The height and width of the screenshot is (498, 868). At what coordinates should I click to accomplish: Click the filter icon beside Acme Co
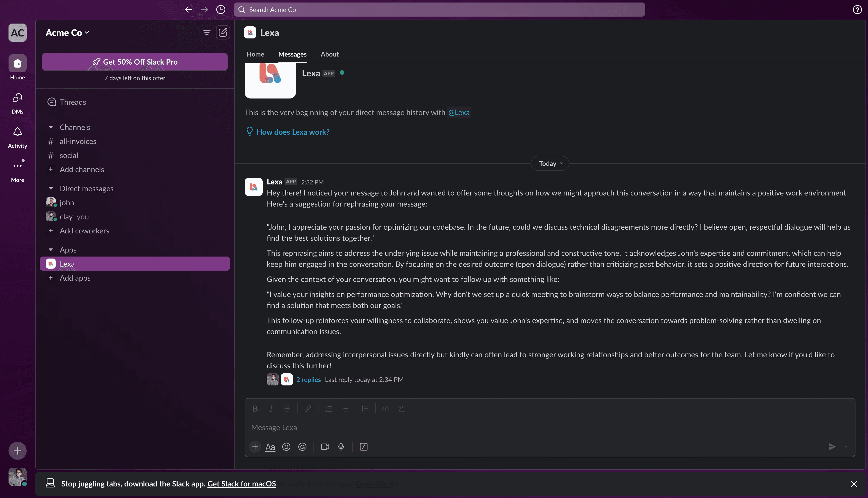tap(207, 32)
